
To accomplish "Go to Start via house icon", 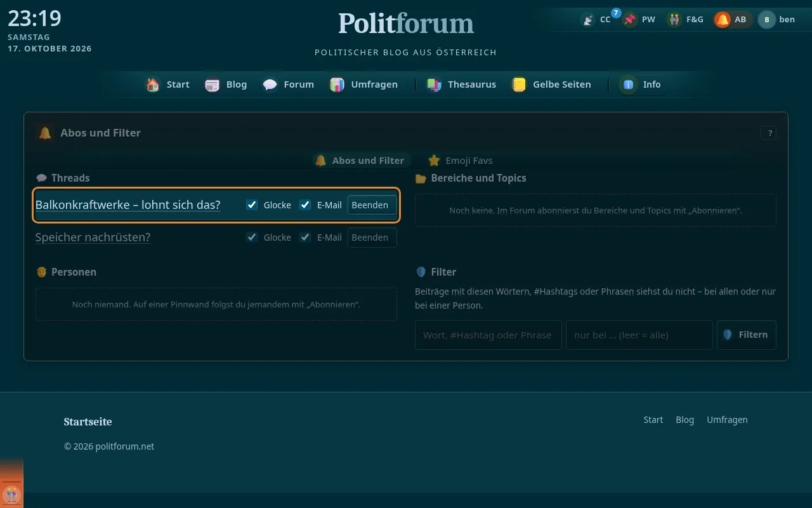I will coord(153,84).
